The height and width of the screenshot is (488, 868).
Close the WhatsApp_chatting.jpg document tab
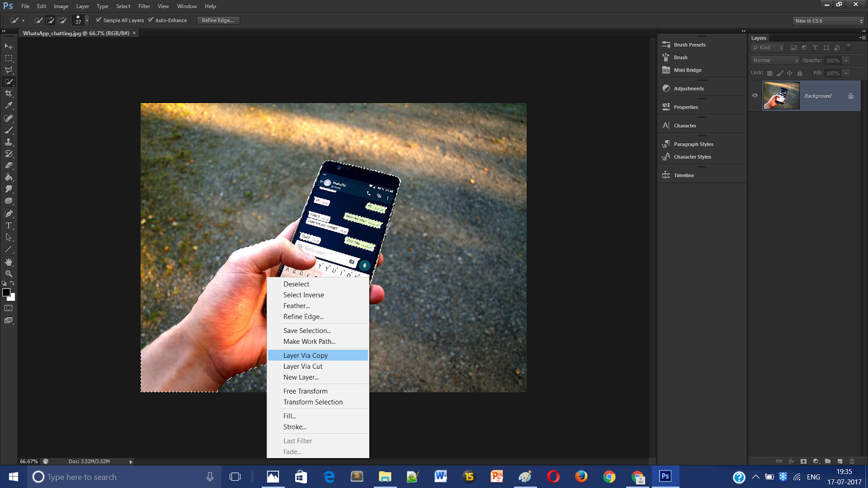(135, 33)
